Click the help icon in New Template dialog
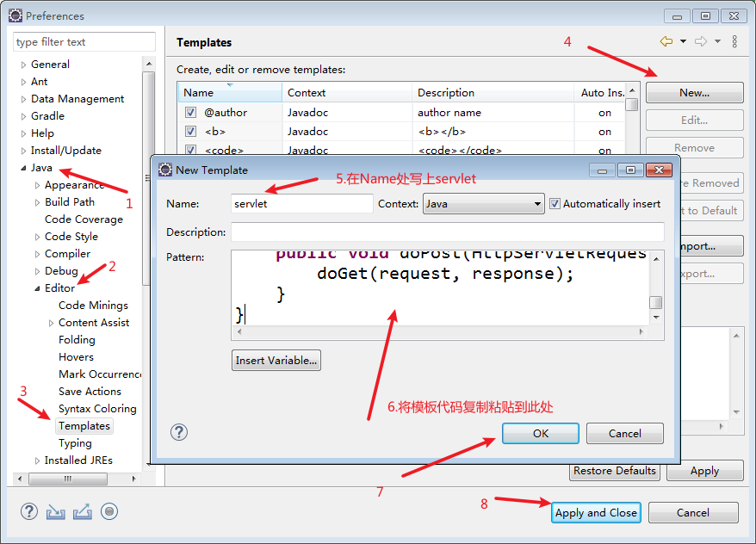The width and height of the screenshot is (756, 544). point(179,432)
